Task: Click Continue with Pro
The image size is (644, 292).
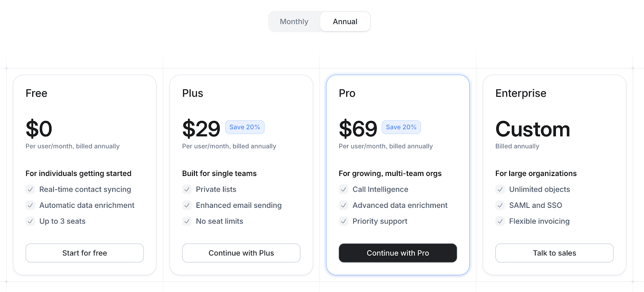Action: pyautogui.click(x=398, y=253)
